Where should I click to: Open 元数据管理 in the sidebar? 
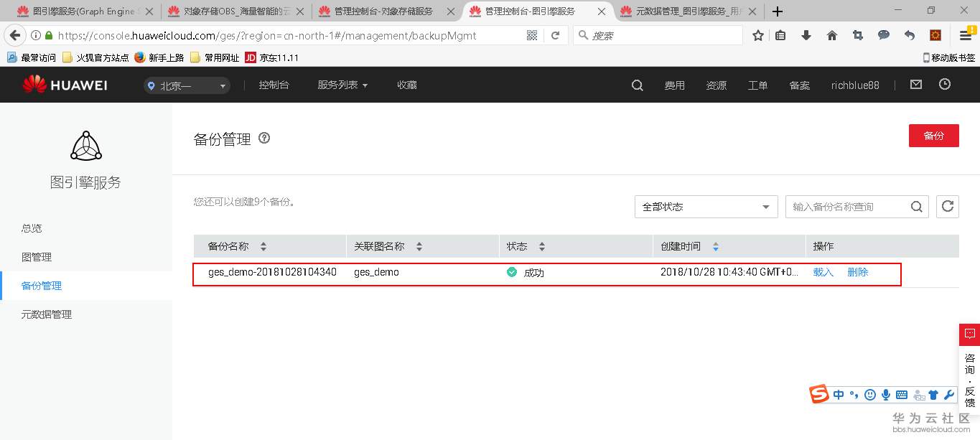(x=47, y=314)
